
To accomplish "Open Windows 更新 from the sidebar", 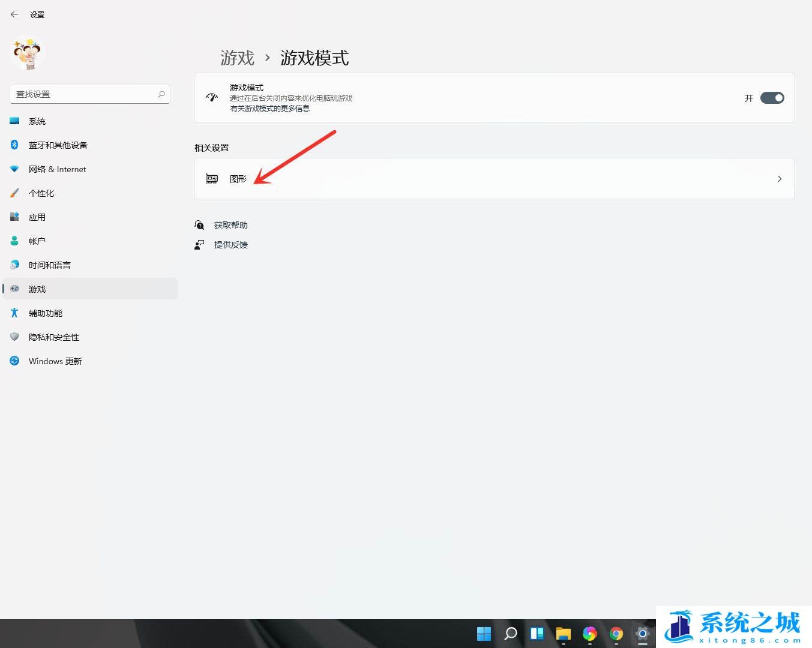I will (x=55, y=361).
